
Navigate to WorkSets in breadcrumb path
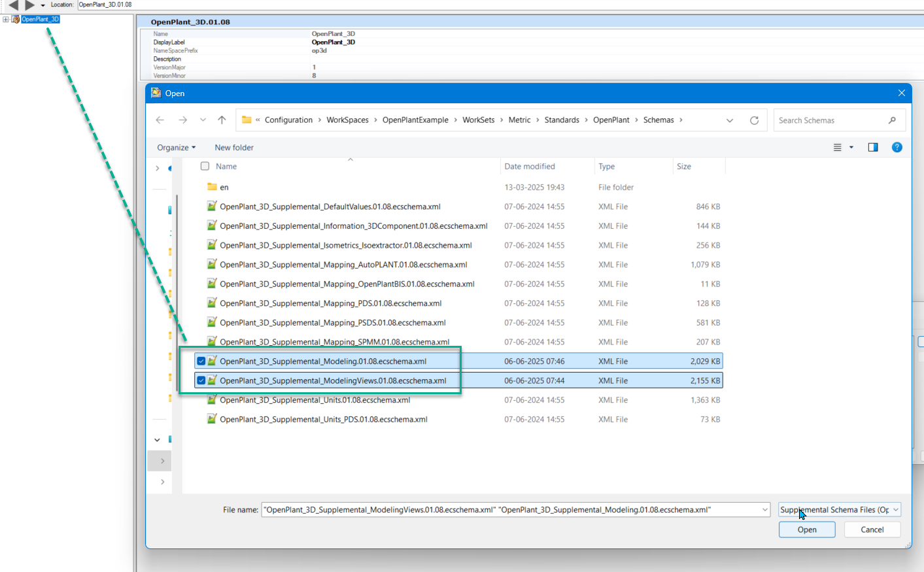tap(479, 120)
